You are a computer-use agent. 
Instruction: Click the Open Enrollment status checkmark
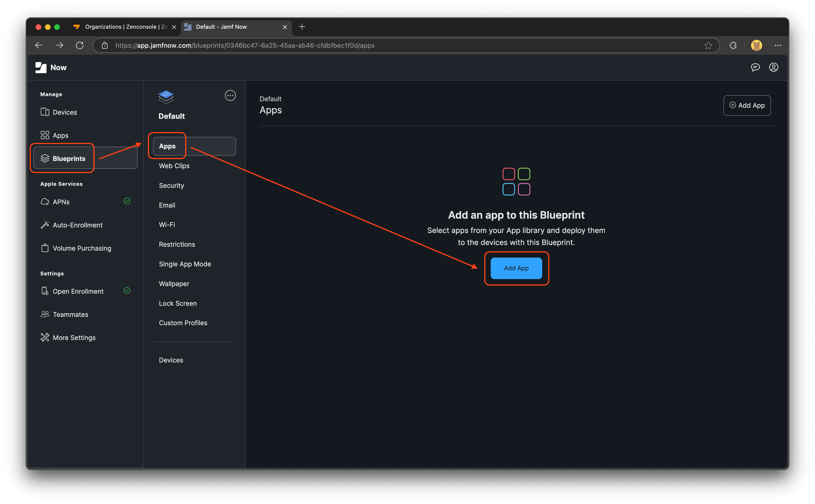tap(127, 290)
